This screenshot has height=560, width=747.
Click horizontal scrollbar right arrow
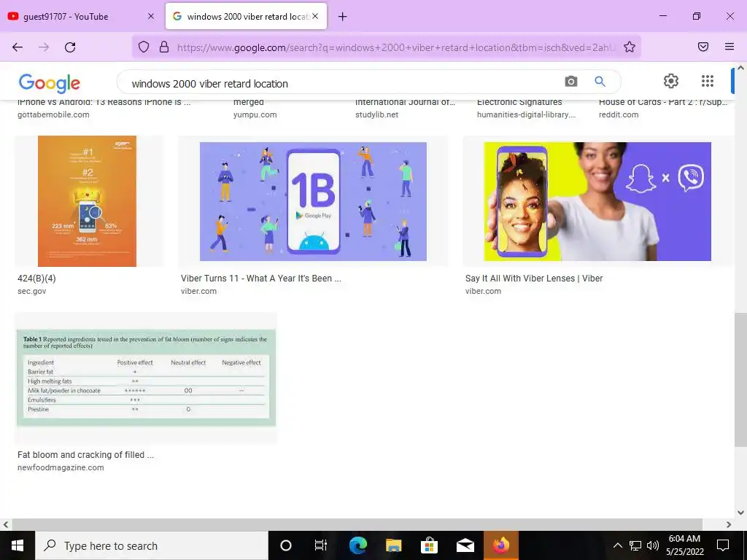coord(729,524)
